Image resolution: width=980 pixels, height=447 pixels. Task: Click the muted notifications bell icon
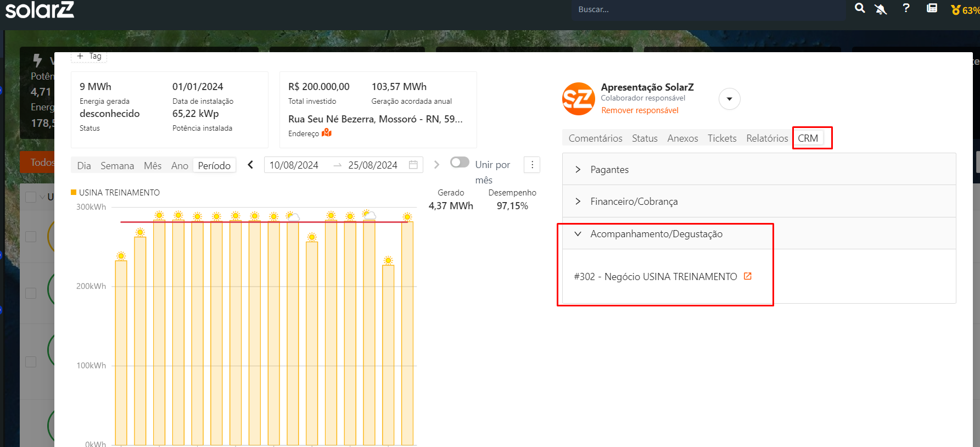coord(881,9)
